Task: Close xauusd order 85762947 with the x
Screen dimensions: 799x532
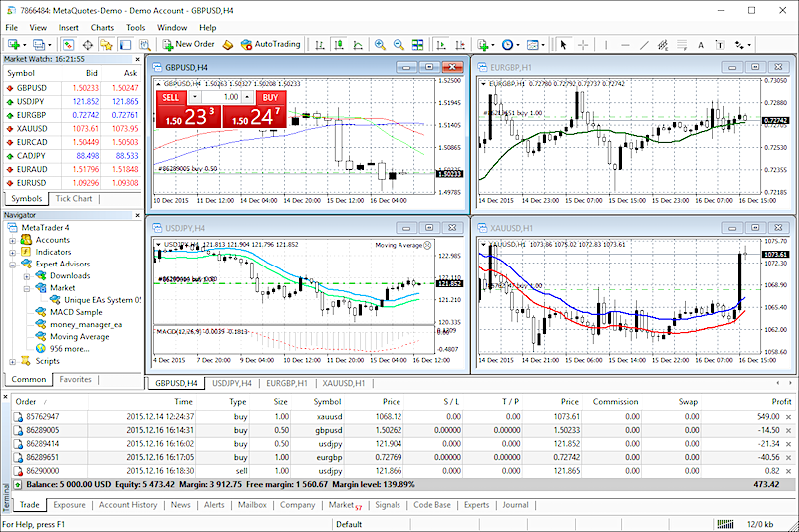Action: tap(789, 416)
